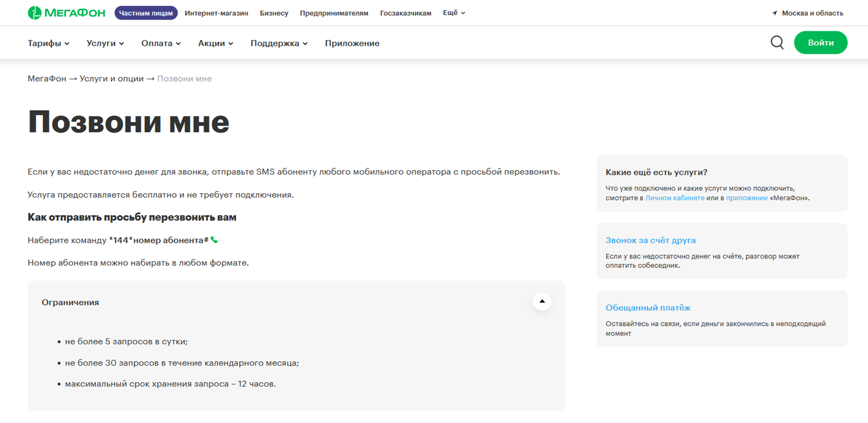Open the search magnifier icon
This screenshot has width=868, height=423.
click(777, 43)
